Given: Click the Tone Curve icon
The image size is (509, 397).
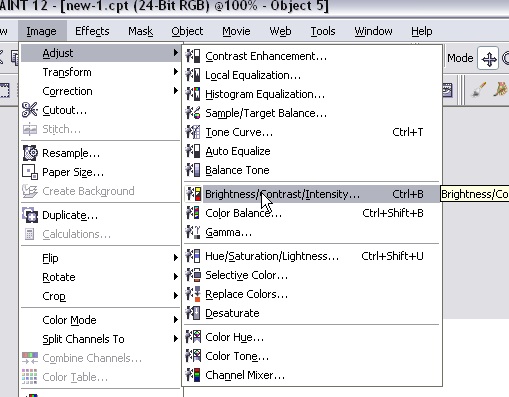Looking at the screenshot, I should [x=193, y=132].
